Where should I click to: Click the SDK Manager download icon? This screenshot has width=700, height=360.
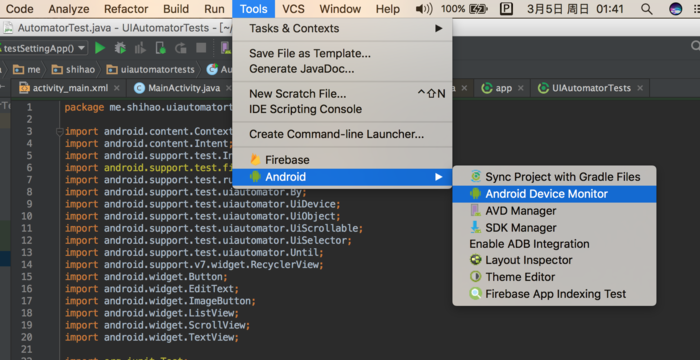pos(475,227)
